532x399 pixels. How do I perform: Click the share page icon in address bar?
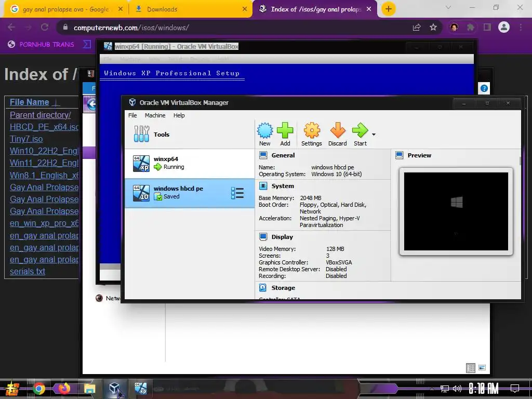pos(417,28)
